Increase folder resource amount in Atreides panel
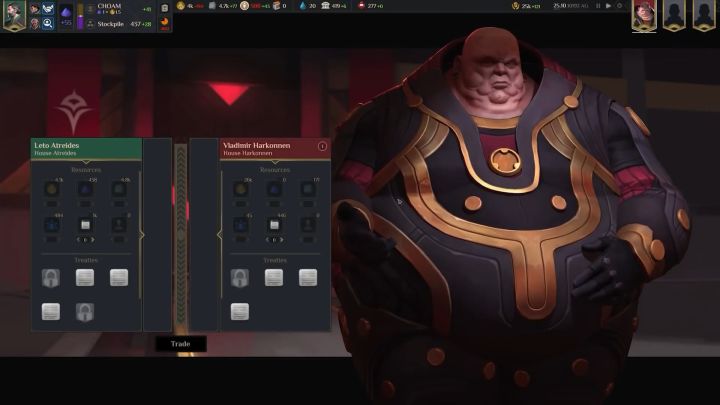Image resolution: width=720 pixels, height=405 pixels. tap(92, 240)
